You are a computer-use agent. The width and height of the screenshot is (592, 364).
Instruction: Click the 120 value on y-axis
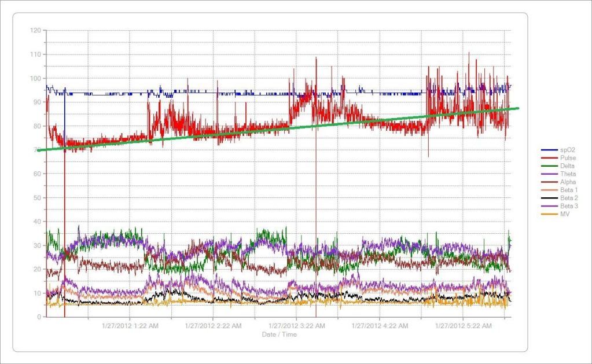pyautogui.click(x=35, y=30)
